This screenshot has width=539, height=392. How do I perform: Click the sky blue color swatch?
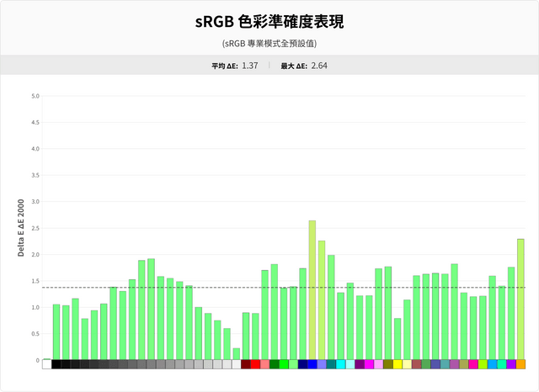[492, 364]
